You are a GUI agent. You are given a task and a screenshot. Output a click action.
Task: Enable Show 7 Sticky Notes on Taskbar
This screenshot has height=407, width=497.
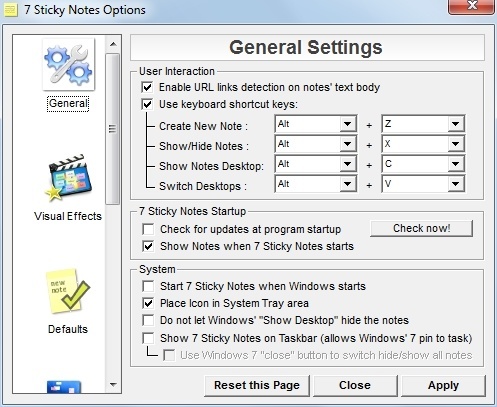pos(148,338)
